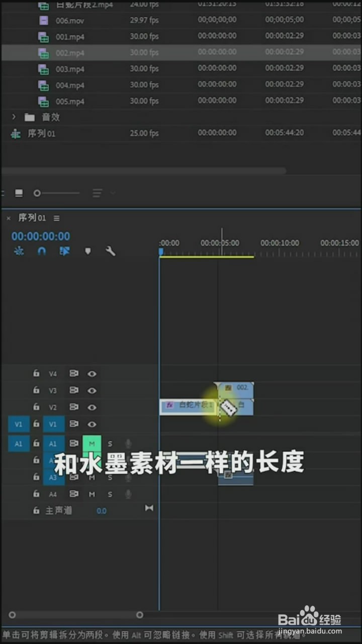362x644 pixels.
Task: Toggle lock on track V3
Action: pyautogui.click(x=36, y=390)
